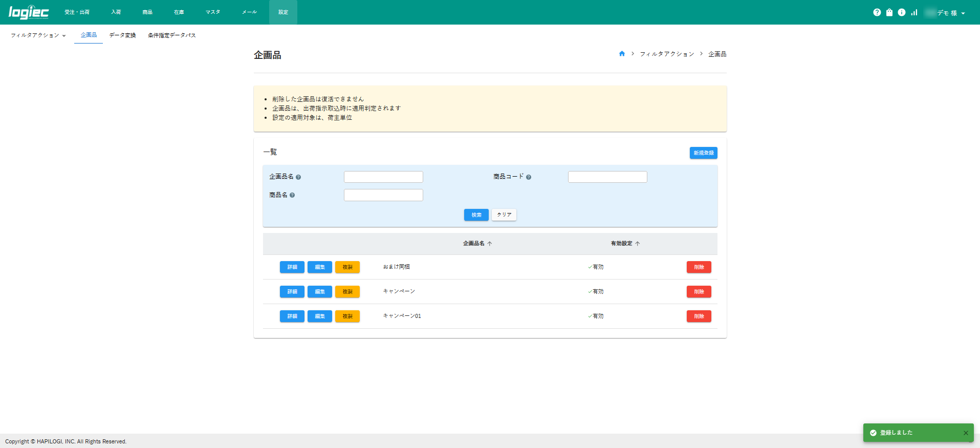This screenshot has height=448, width=980.
Task: Open the bar chart statistics icon
Action: (x=914, y=12)
